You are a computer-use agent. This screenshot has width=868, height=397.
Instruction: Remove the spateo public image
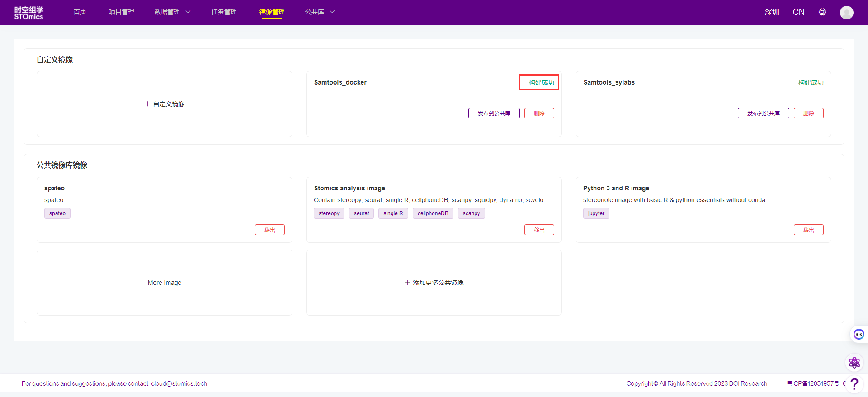269,230
